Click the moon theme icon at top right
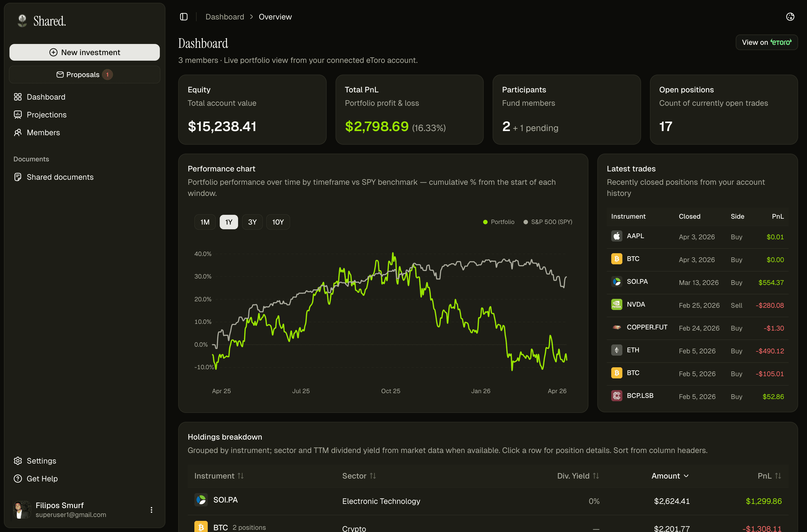Screen dimensions: 807x532 (790, 16)
